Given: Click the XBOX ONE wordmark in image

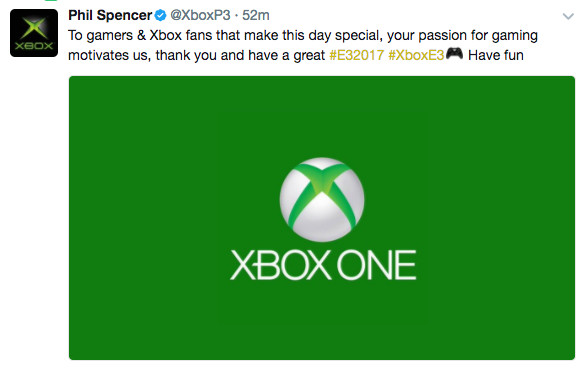Looking at the screenshot, I should tap(323, 265).
